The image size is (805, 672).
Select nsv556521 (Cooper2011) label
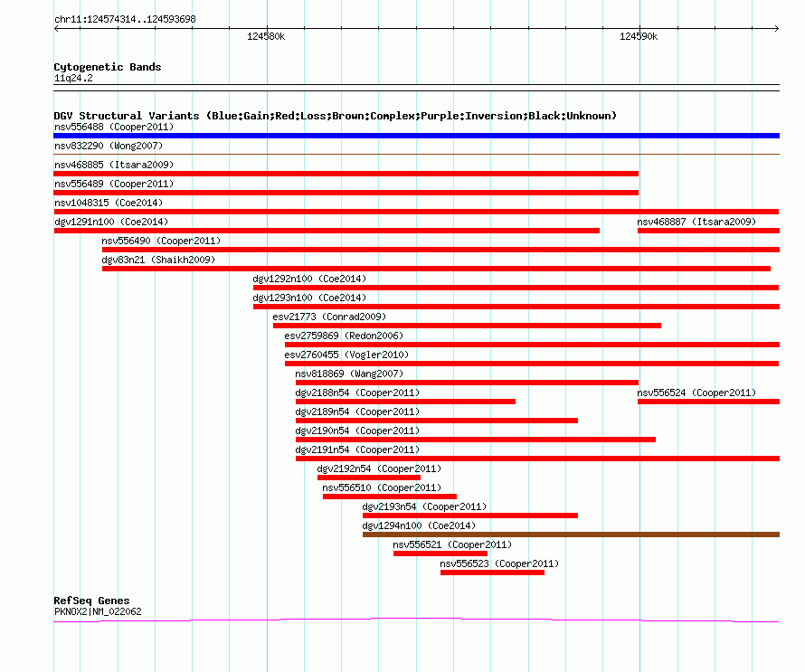point(452,544)
